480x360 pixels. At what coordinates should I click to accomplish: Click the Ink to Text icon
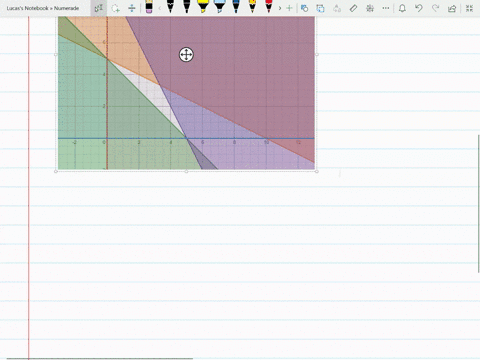337,8
